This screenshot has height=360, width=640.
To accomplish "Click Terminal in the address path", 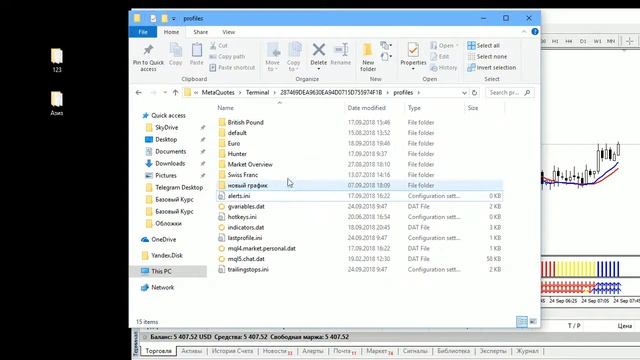I will [x=257, y=93].
